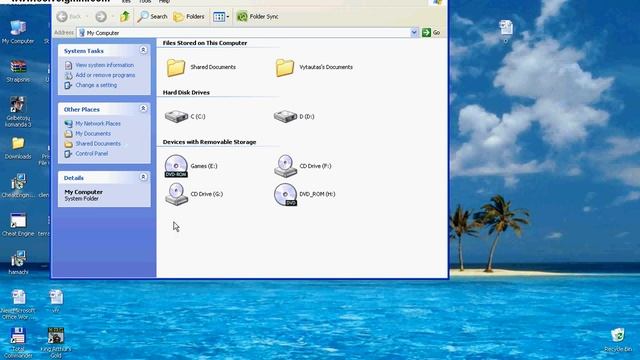The image size is (640, 360).
Task: Open the Tools menu
Action: click(x=145, y=2)
